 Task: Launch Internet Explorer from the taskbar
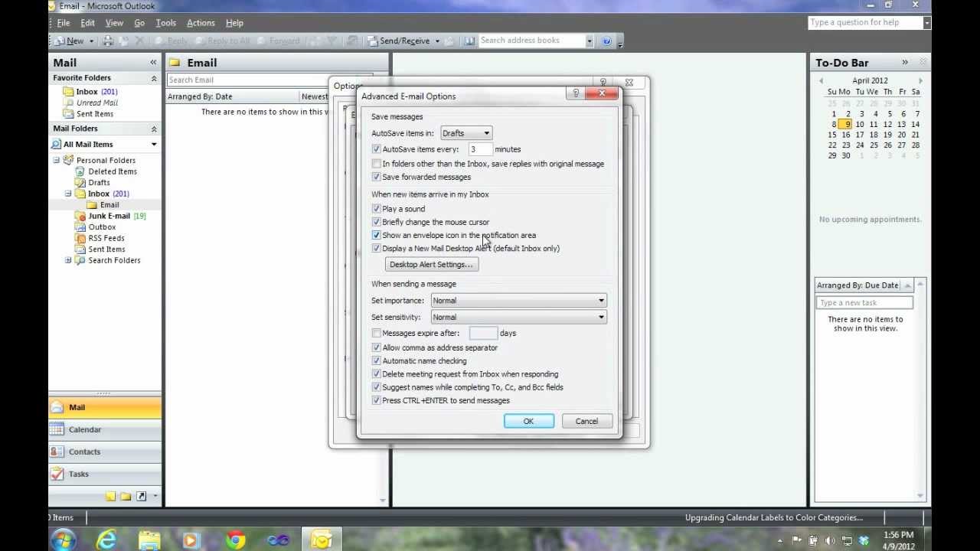tap(106, 540)
